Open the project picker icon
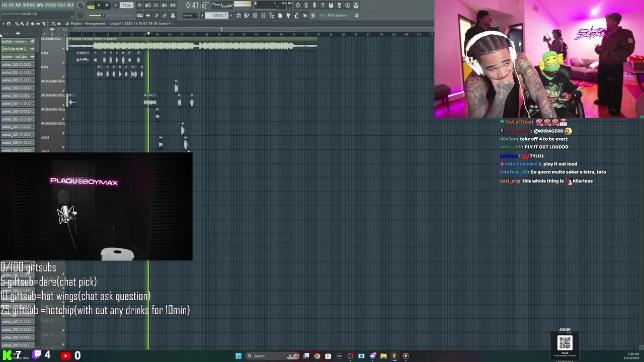The width and height of the screenshot is (644, 362). (x=280, y=16)
